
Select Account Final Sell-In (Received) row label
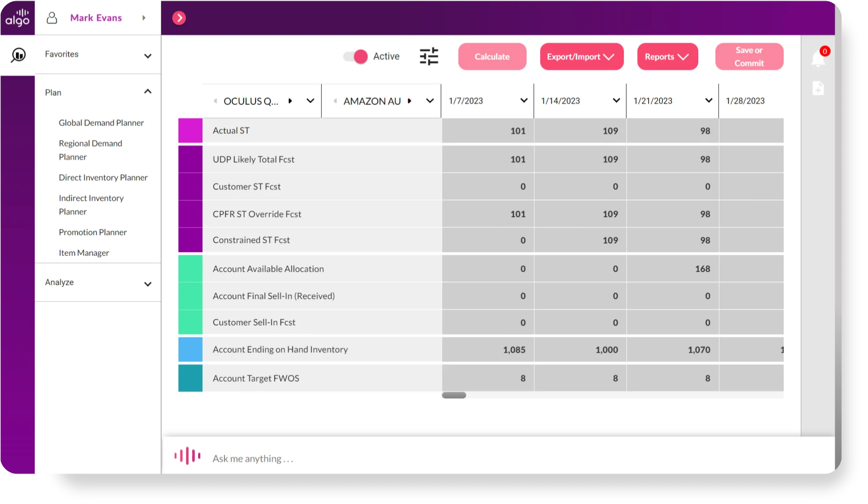[x=274, y=296]
